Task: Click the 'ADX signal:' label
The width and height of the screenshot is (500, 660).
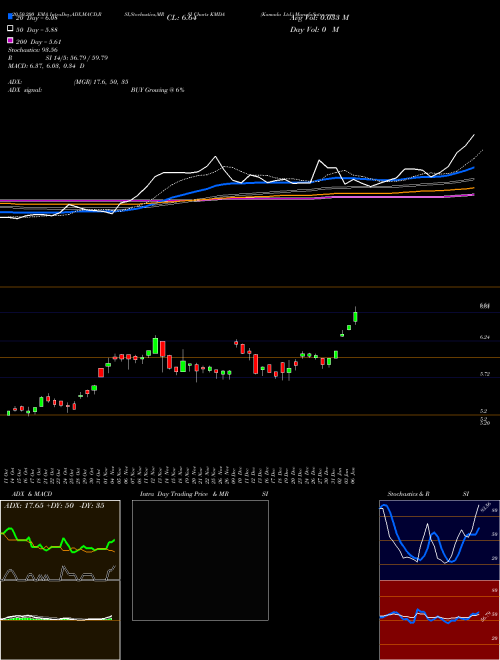Action: (25, 90)
